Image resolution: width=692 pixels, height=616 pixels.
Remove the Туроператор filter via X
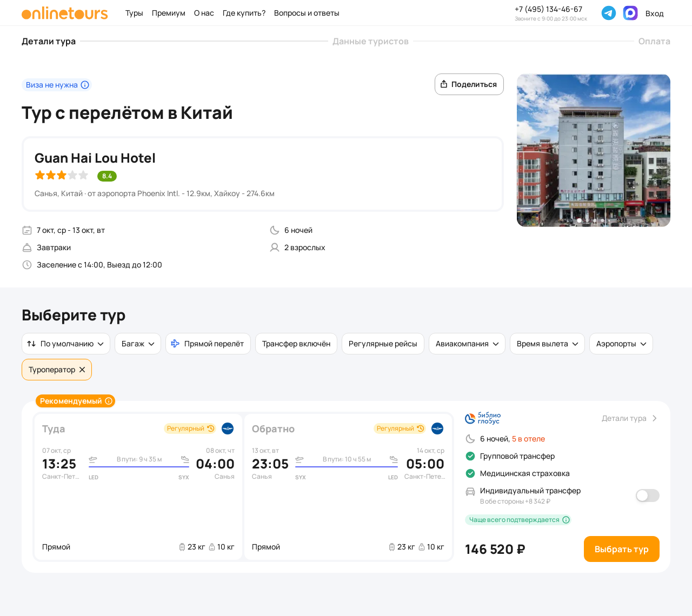(x=82, y=370)
